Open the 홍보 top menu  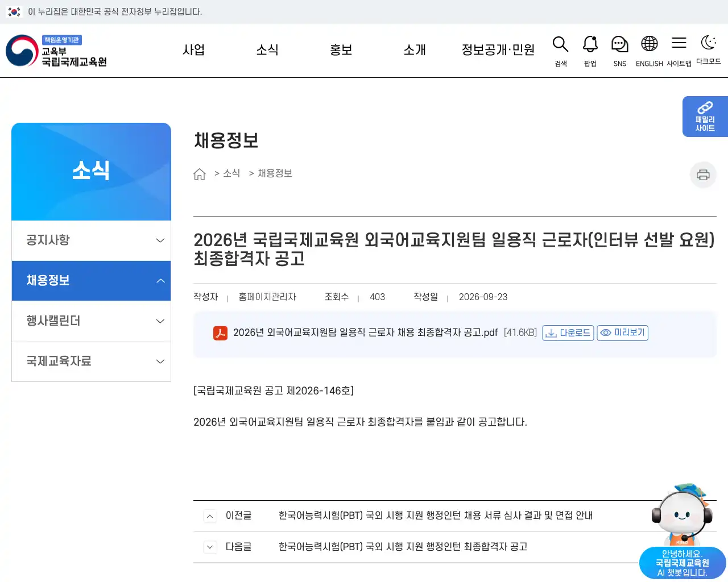341,50
